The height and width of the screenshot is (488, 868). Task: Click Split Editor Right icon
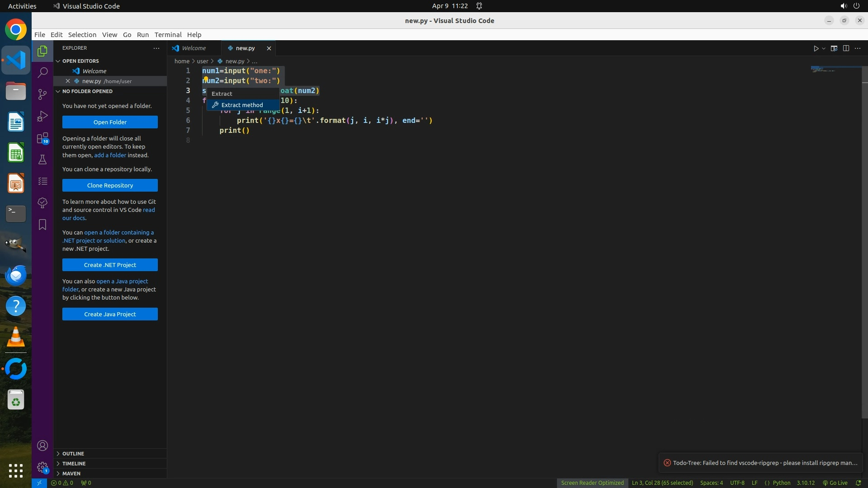[846, 48]
